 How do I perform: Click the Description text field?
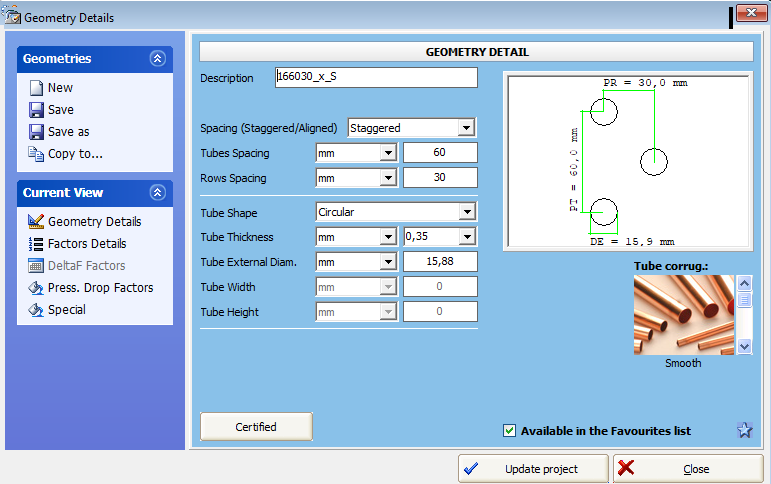click(x=376, y=77)
